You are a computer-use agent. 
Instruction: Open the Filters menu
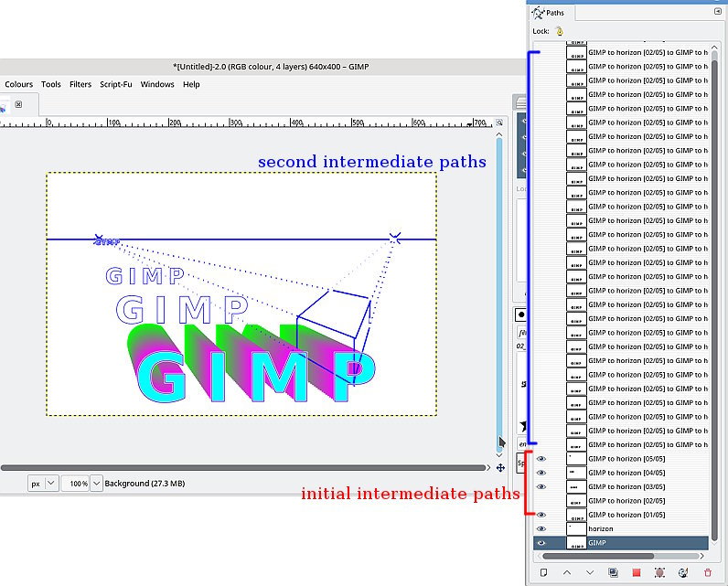[x=80, y=84]
